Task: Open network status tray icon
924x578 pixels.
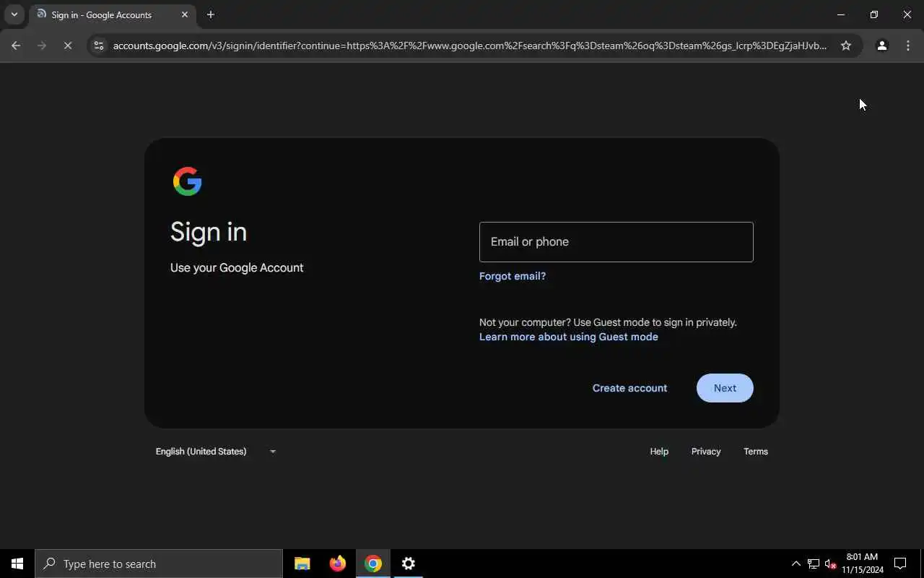Action: (x=814, y=564)
